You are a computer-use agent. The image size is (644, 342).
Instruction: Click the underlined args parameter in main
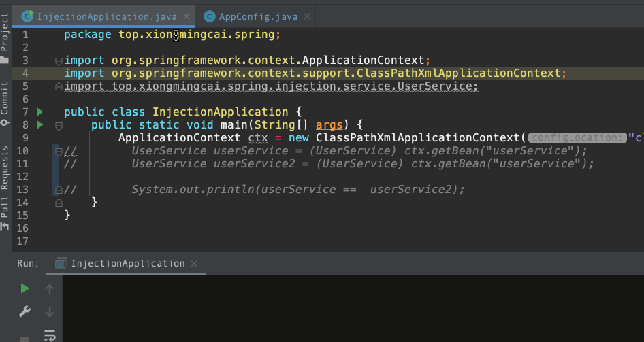pos(328,124)
